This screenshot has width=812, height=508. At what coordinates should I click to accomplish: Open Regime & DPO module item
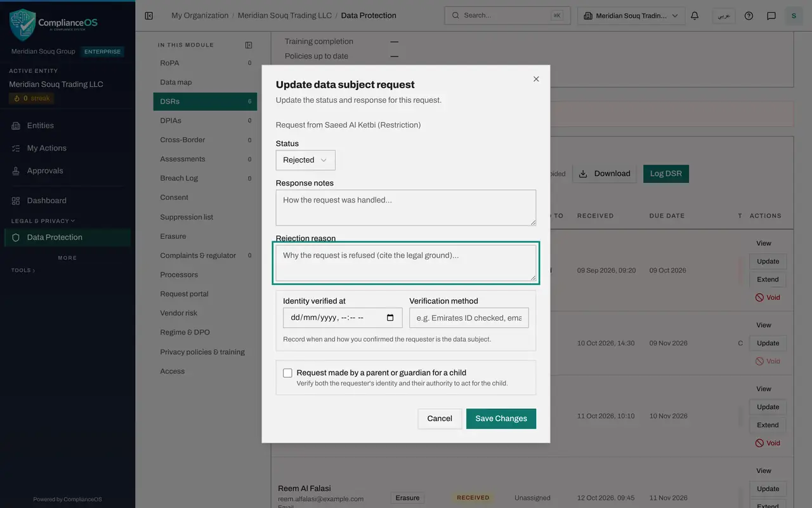coord(205,333)
